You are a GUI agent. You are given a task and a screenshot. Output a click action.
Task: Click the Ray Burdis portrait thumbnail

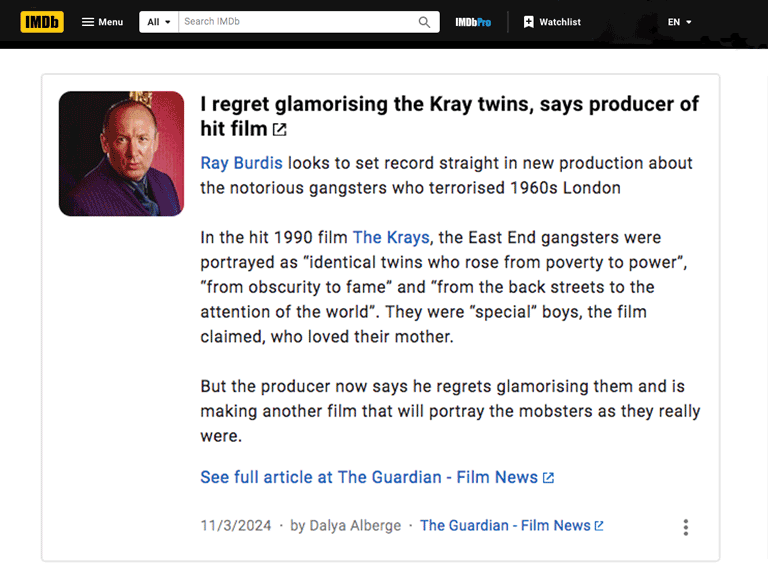tap(121, 154)
